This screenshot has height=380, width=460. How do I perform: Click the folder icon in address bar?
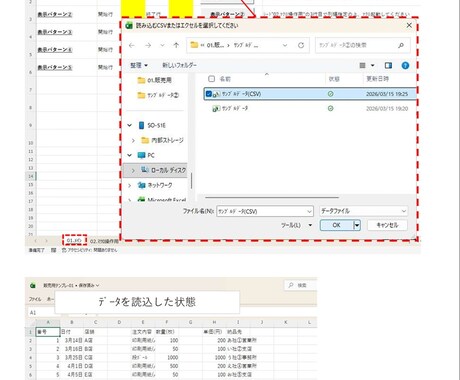tap(194, 45)
